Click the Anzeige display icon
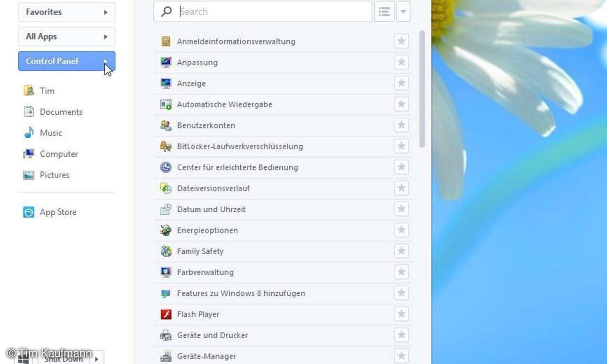This screenshot has width=607, height=364. (166, 83)
